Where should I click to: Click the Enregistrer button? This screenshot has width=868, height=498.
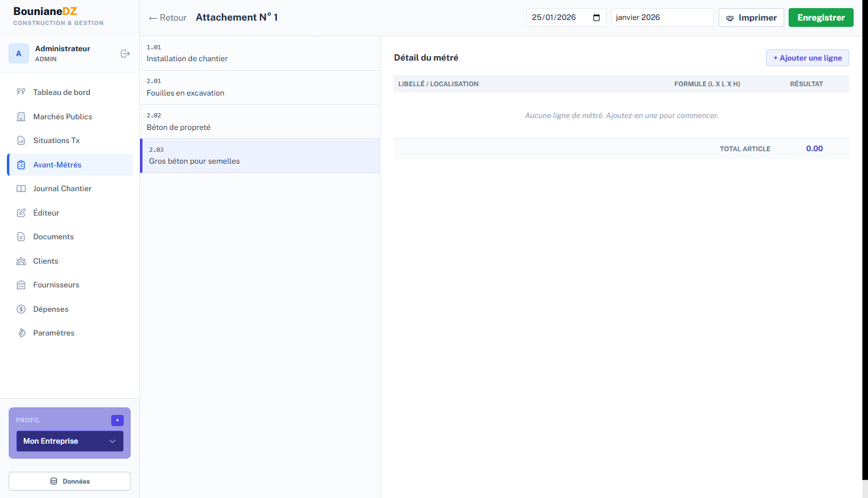click(821, 17)
